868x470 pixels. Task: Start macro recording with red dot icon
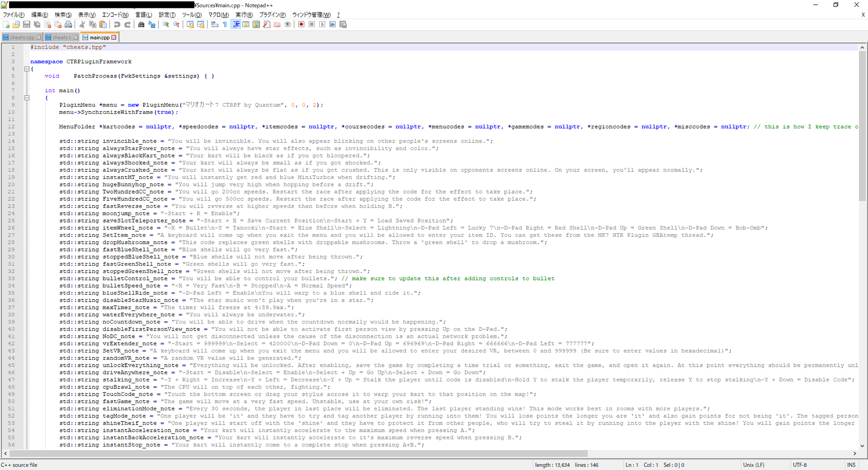(301, 25)
